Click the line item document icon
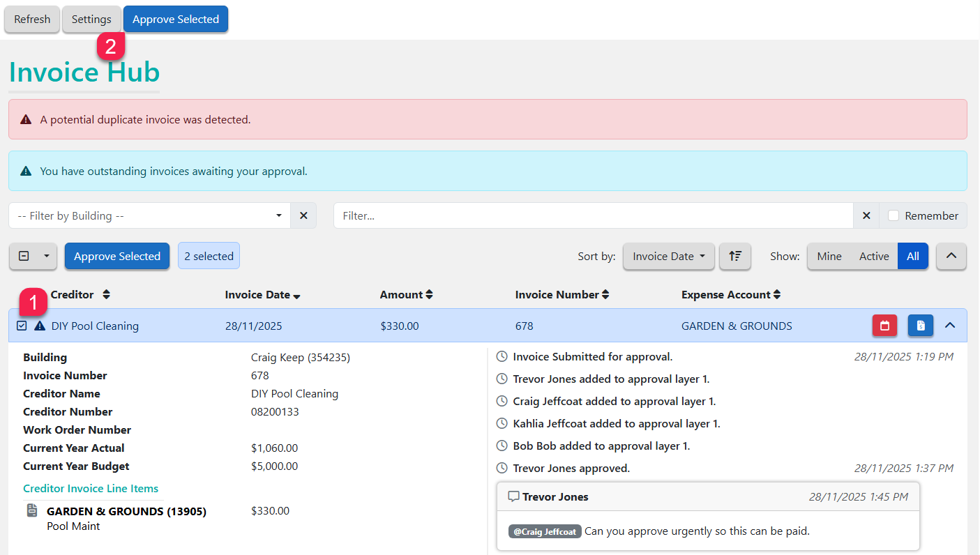 click(32, 511)
